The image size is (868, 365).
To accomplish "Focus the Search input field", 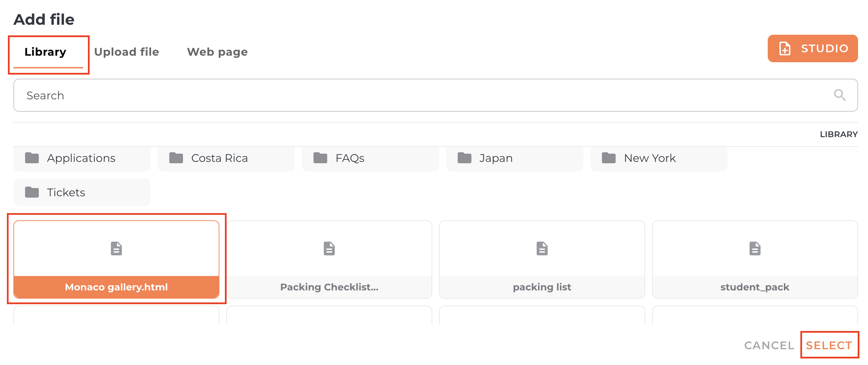I will (412, 95).
